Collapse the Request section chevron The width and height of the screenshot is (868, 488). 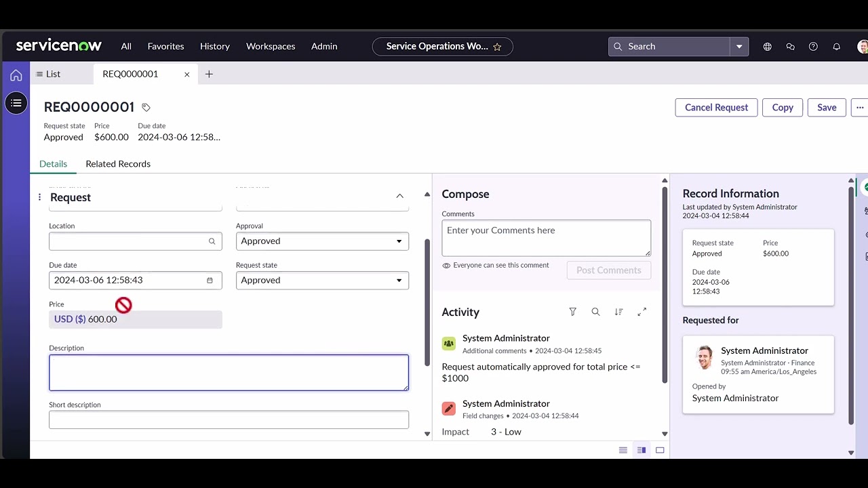click(x=399, y=197)
